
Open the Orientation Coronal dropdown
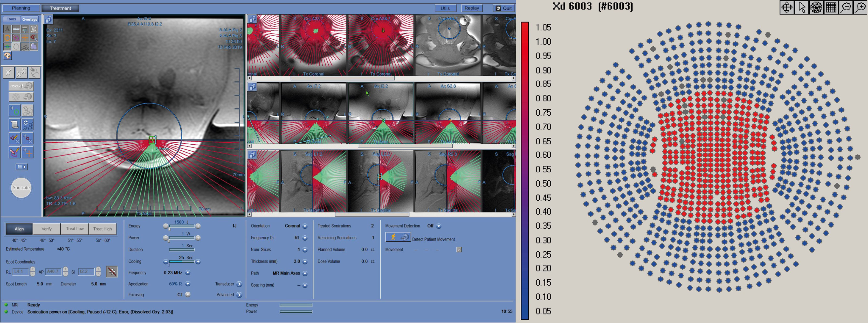[305, 226]
